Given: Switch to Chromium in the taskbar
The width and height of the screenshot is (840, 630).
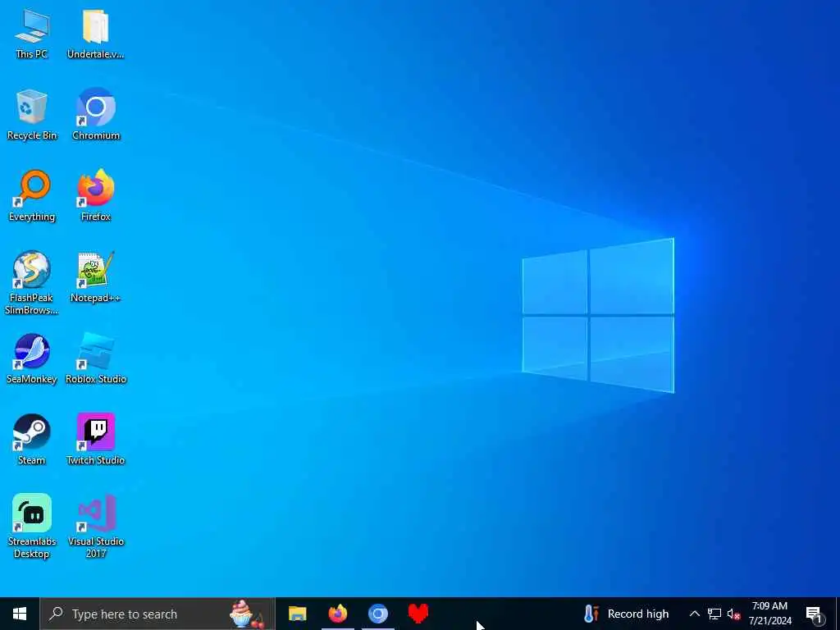Looking at the screenshot, I should click(x=377, y=614).
